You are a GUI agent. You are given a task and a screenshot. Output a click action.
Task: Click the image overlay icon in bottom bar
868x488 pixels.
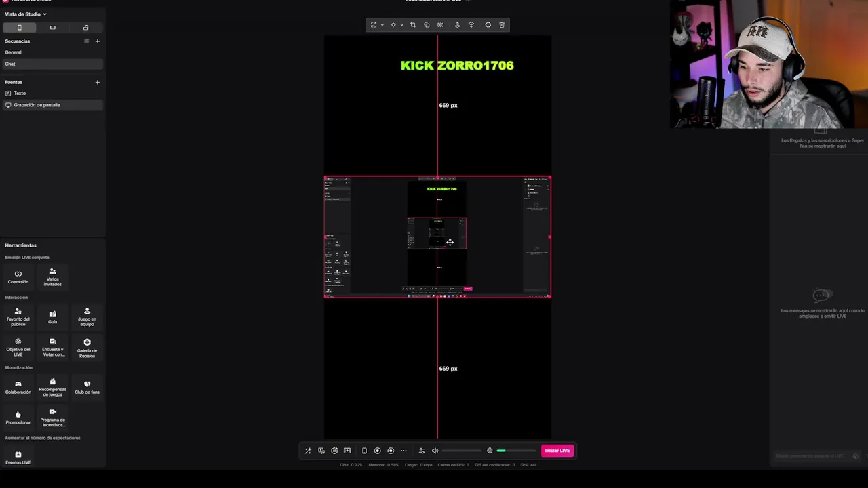[x=321, y=451]
